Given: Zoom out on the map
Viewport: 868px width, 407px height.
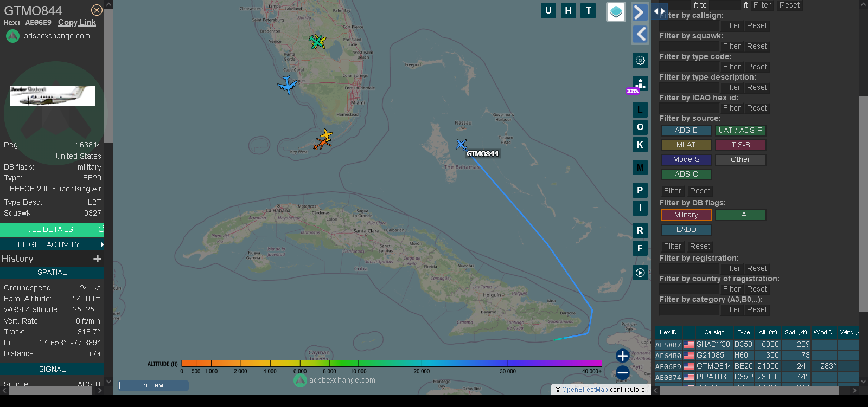Looking at the screenshot, I should tap(623, 372).
